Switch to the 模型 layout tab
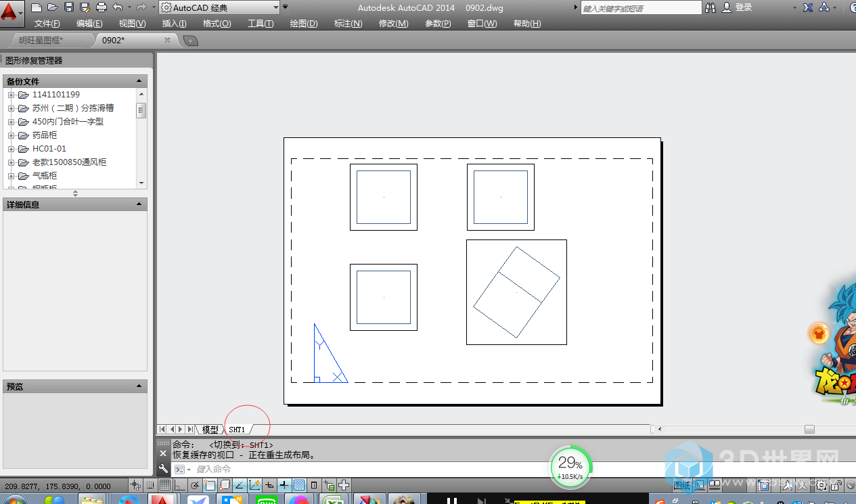The height and width of the screenshot is (504, 856). (x=210, y=430)
